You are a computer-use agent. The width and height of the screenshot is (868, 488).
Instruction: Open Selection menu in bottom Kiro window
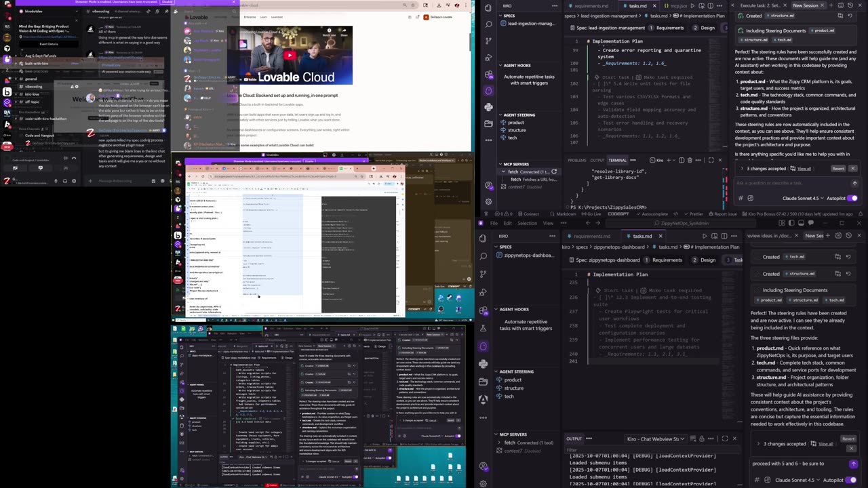point(527,223)
